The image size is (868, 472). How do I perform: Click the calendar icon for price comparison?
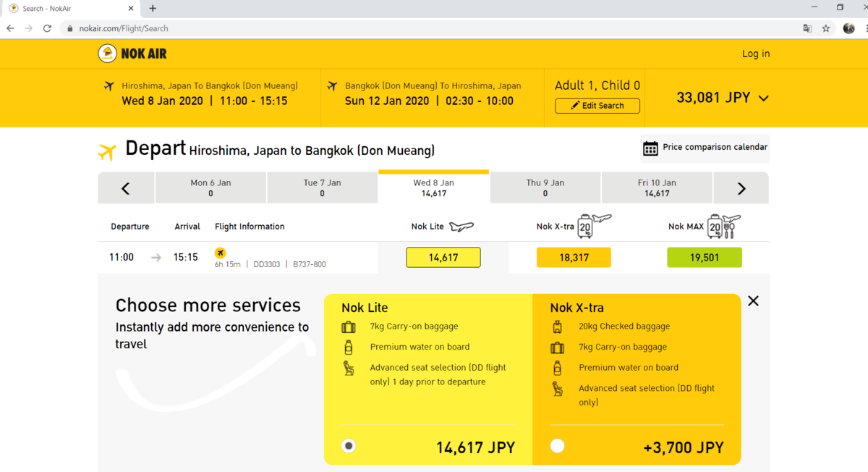[x=650, y=148]
